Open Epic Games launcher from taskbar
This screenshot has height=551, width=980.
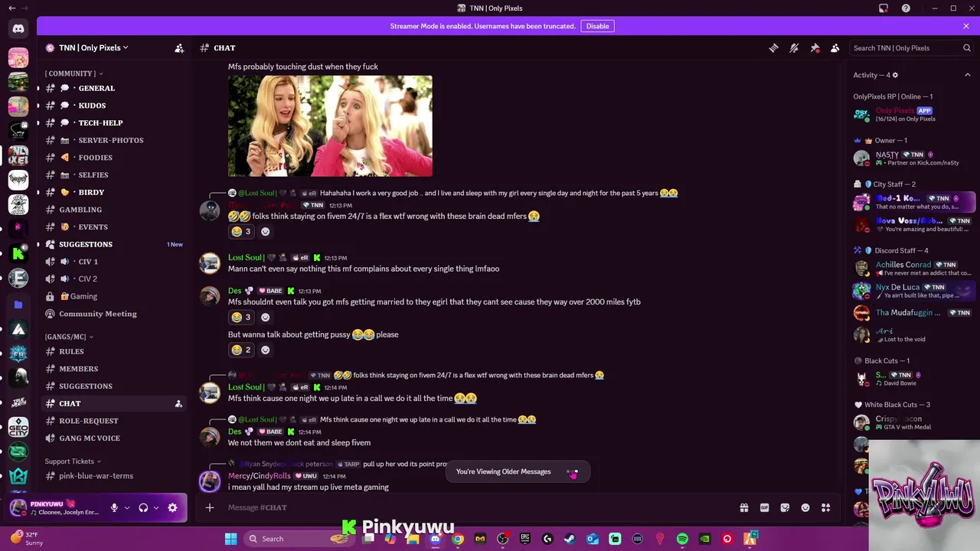(x=525, y=539)
